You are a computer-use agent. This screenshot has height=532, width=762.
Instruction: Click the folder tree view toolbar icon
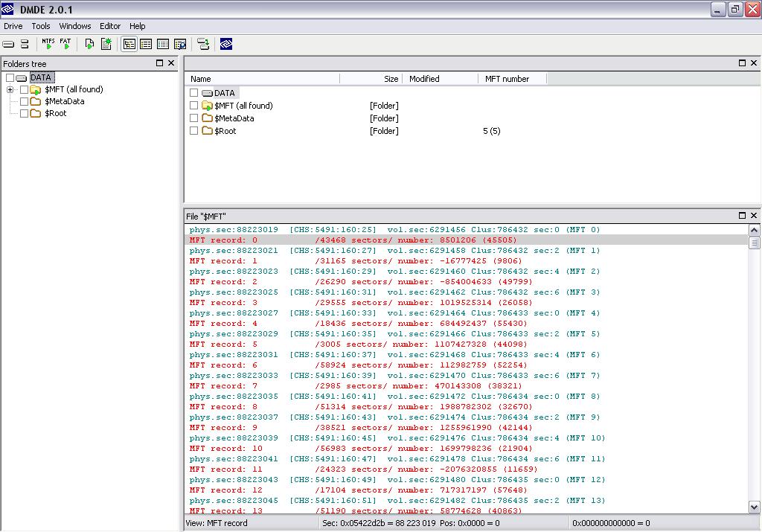pos(129,45)
